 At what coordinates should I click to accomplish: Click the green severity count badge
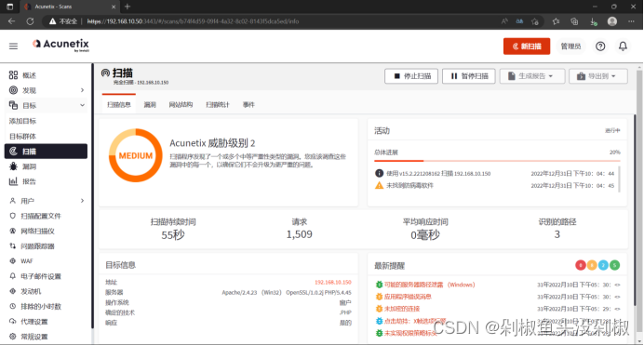[614, 265]
